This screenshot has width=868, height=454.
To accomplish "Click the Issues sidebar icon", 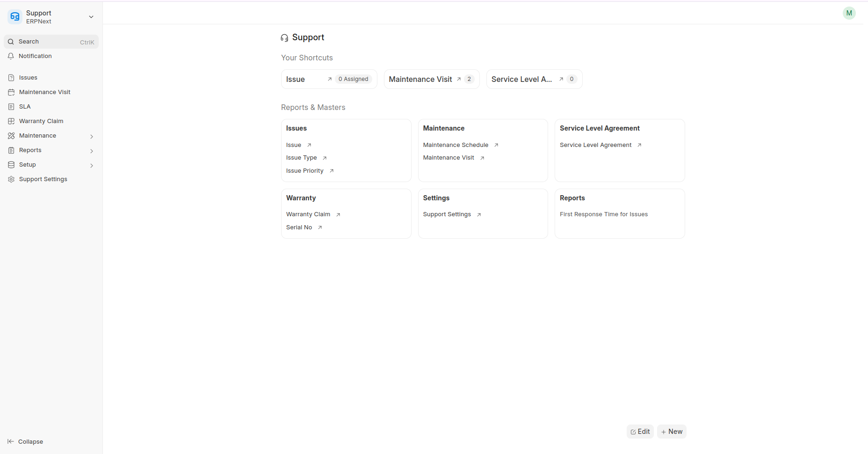I will (x=11, y=78).
